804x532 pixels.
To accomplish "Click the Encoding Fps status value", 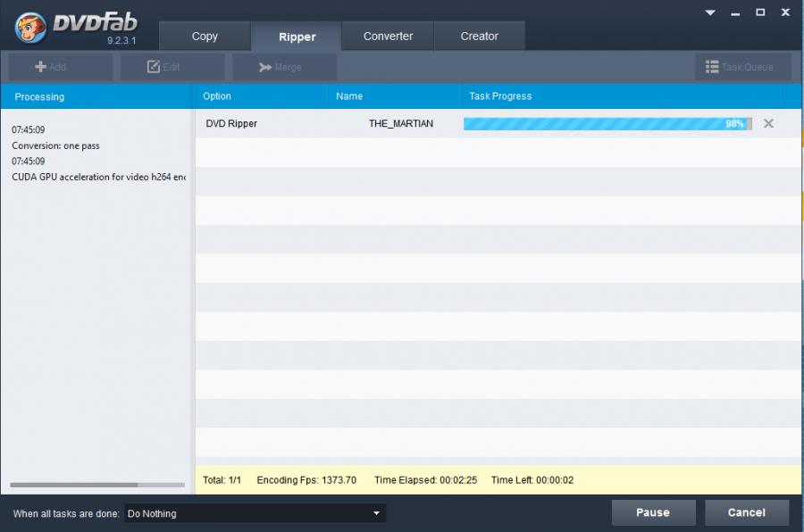I will pyautogui.click(x=306, y=480).
